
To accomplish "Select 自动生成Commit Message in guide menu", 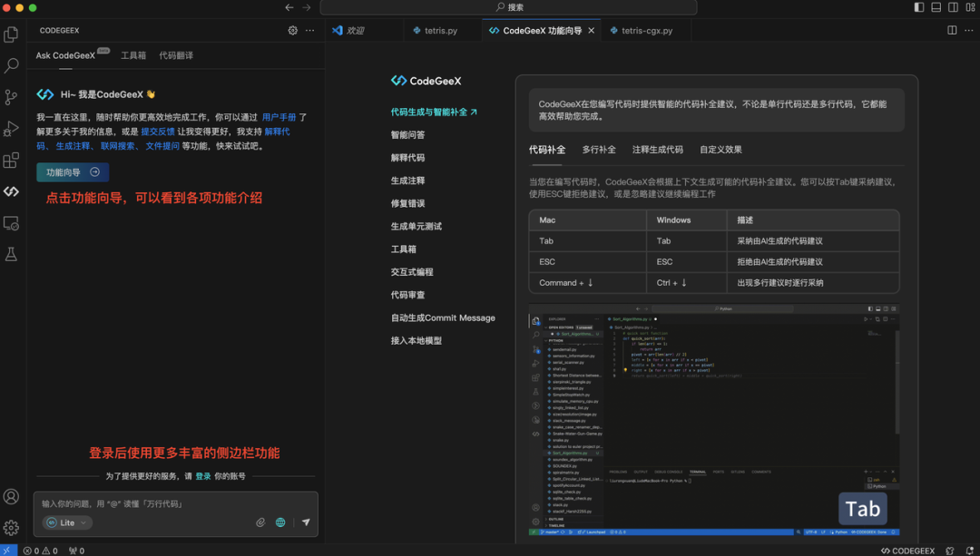I will click(x=443, y=317).
